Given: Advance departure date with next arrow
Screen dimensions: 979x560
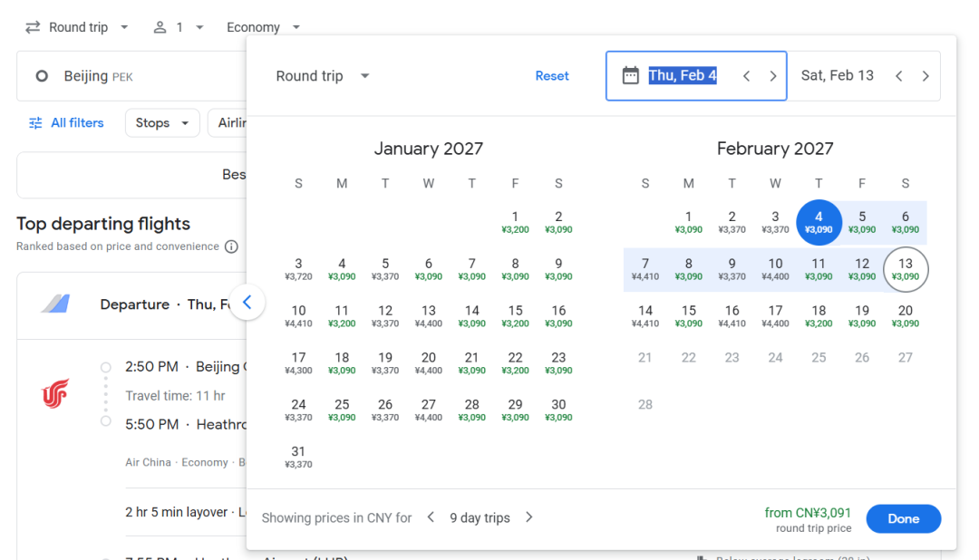Looking at the screenshot, I should [x=772, y=76].
